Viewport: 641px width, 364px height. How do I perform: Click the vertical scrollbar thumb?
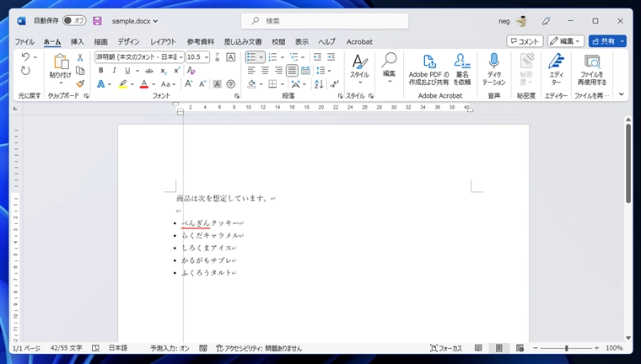click(628, 163)
